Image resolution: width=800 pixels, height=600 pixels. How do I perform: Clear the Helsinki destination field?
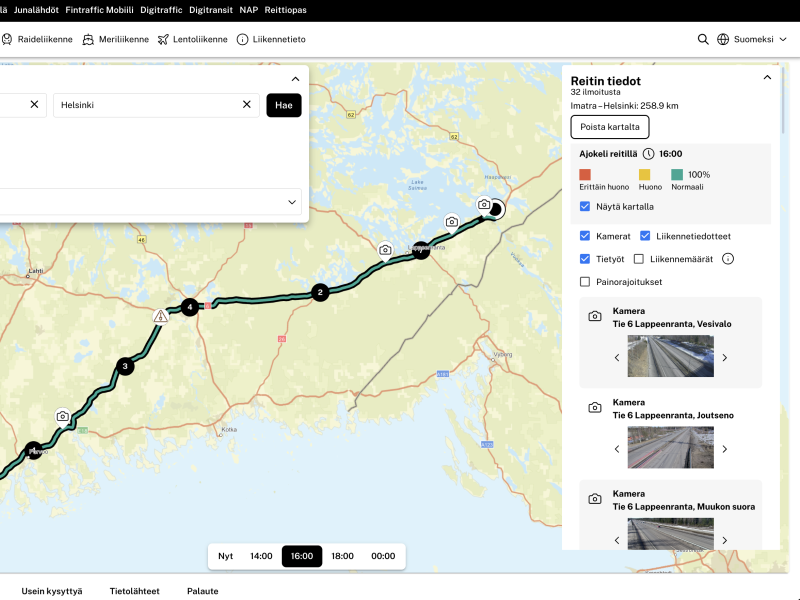[x=247, y=104]
